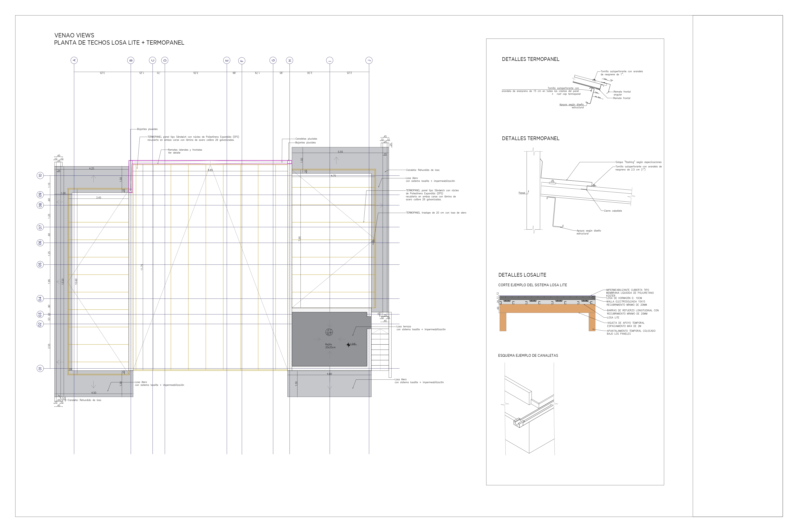
Task: Select row axis bubble 08
Action: 40,205
